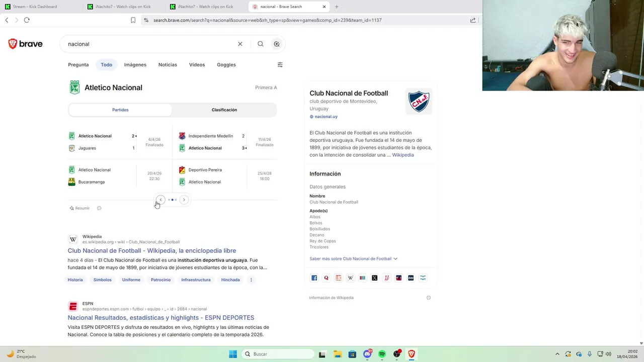This screenshot has height=362, width=644.
Task: Open Wikipedia icon in infobox profiles
Action: click(x=351, y=278)
